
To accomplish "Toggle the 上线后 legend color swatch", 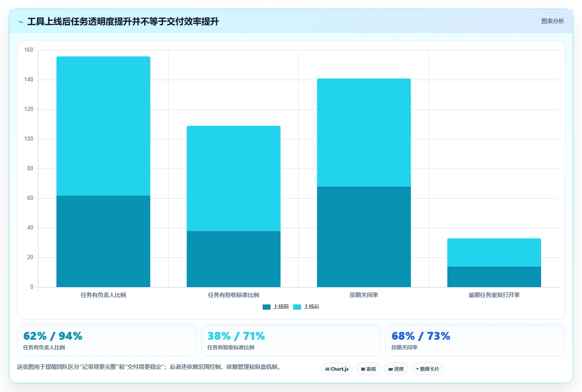I will click(x=297, y=307).
